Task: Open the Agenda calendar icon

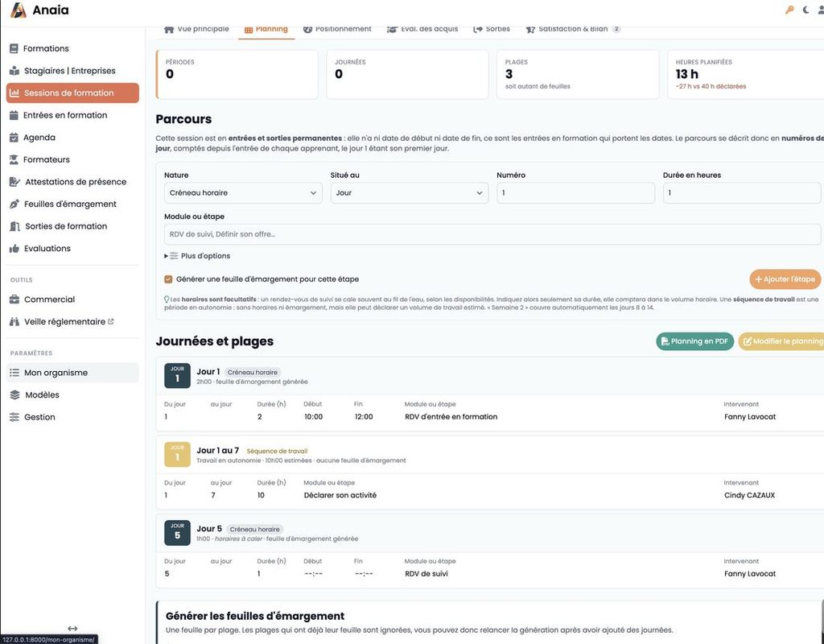Action: coord(14,137)
